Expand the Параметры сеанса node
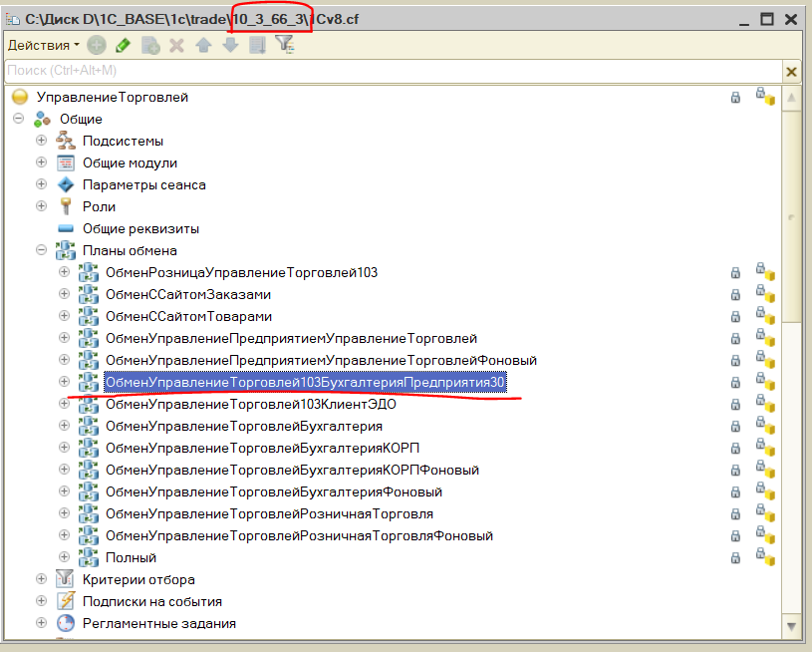This screenshot has width=812, height=652. (42, 184)
